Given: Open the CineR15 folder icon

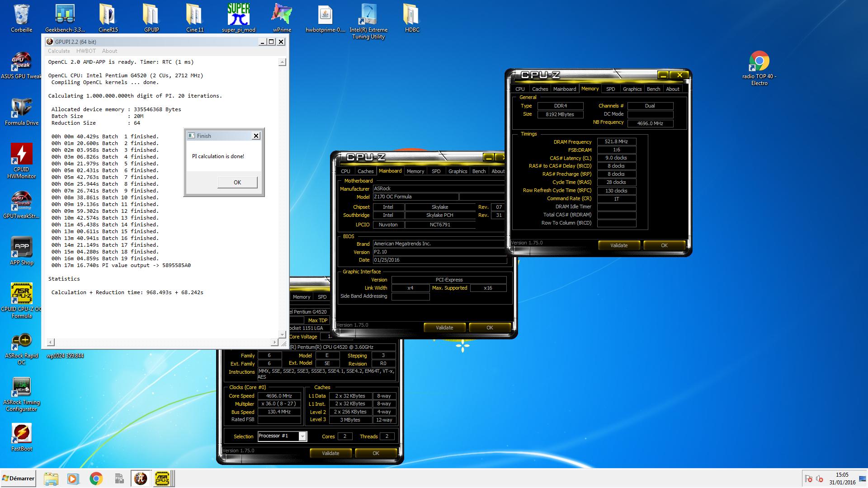Looking at the screenshot, I should pyautogui.click(x=108, y=17).
